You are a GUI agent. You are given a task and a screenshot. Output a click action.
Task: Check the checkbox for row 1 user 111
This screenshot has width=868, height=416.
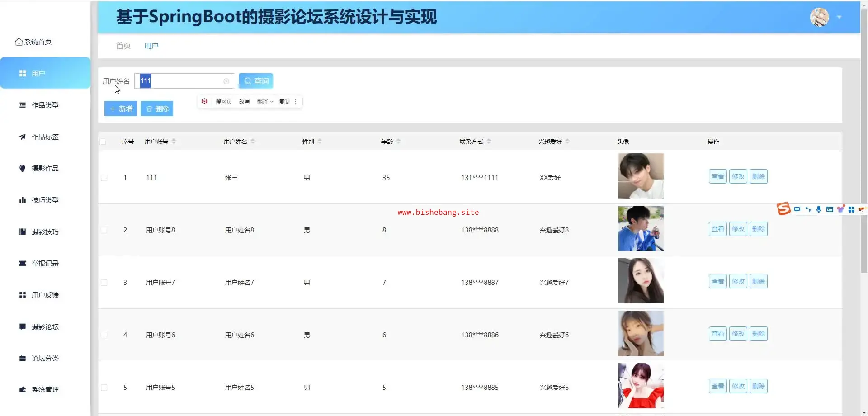point(104,178)
